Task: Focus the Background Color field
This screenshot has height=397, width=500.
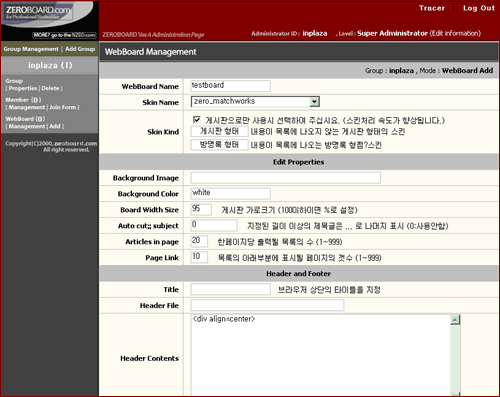Action: [x=230, y=193]
